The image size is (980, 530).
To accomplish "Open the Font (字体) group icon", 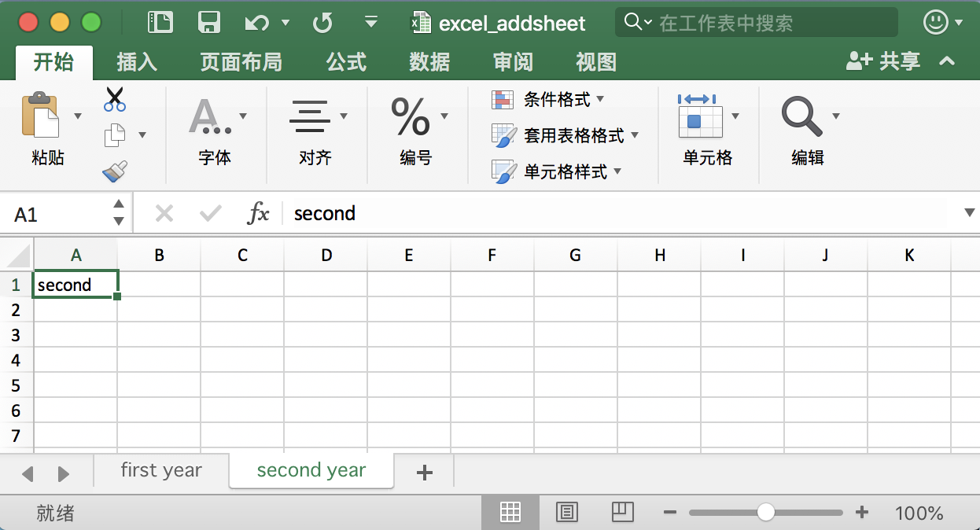I will point(209,116).
